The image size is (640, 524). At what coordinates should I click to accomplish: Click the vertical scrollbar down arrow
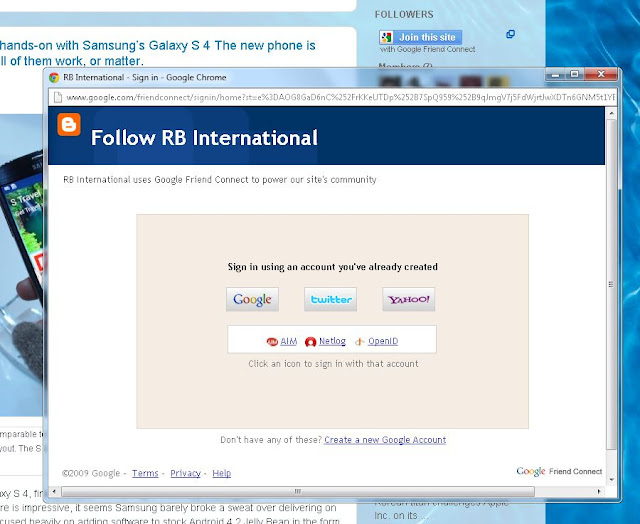point(611,480)
